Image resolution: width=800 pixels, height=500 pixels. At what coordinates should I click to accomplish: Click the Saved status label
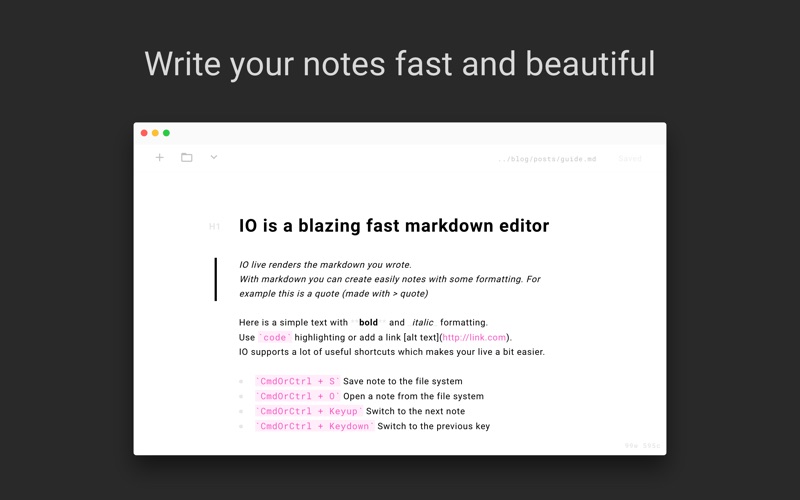[x=630, y=159]
